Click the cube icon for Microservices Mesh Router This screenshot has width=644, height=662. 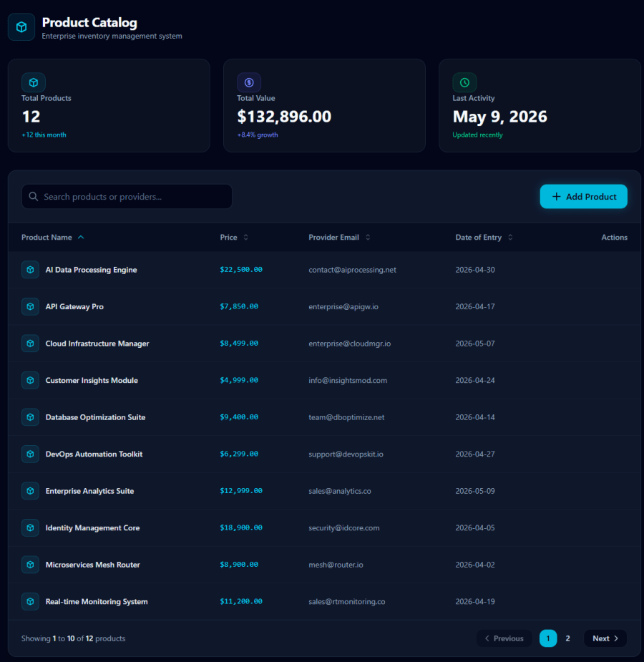point(30,565)
